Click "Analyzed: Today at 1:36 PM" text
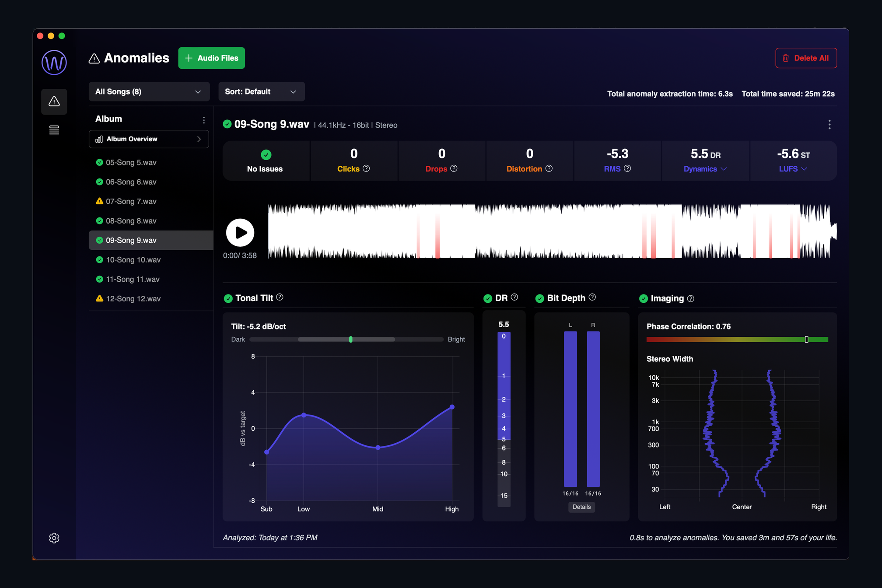 (270, 537)
